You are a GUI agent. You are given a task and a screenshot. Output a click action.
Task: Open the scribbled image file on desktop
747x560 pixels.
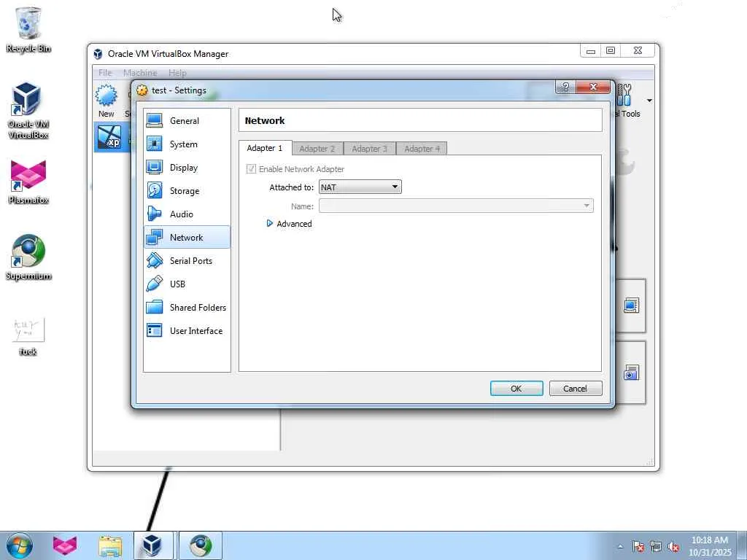point(28,329)
